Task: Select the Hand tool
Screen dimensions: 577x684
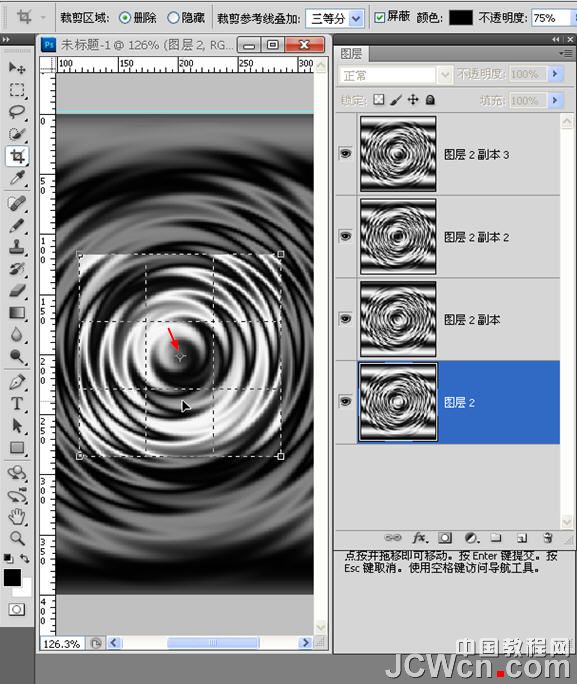Action: click(x=17, y=516)
